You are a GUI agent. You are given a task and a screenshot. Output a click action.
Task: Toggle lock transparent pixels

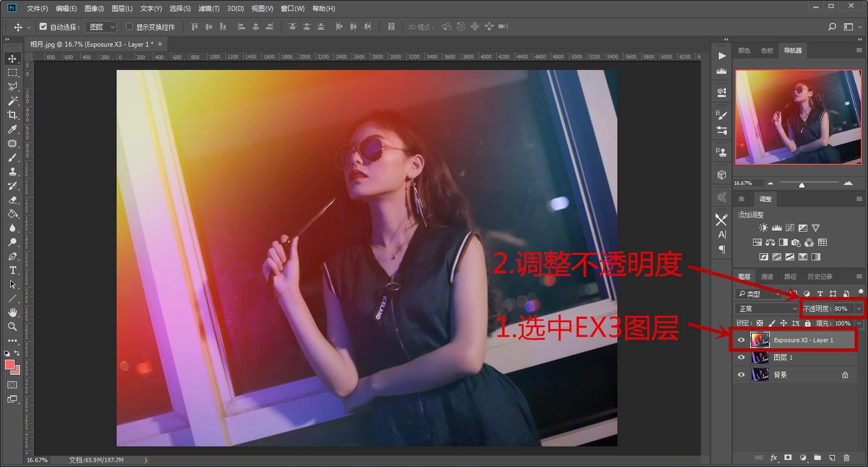click(x=759, y=323)
